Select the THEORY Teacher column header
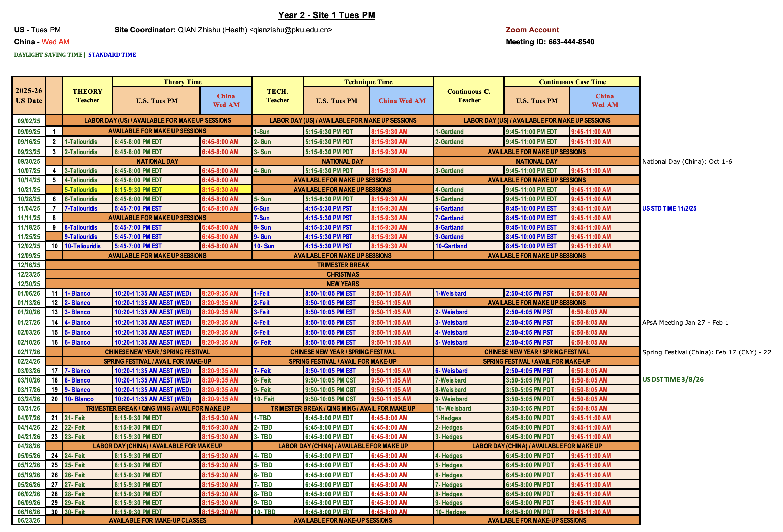Viewport: 783px width, 532px height. coord(87,96)
